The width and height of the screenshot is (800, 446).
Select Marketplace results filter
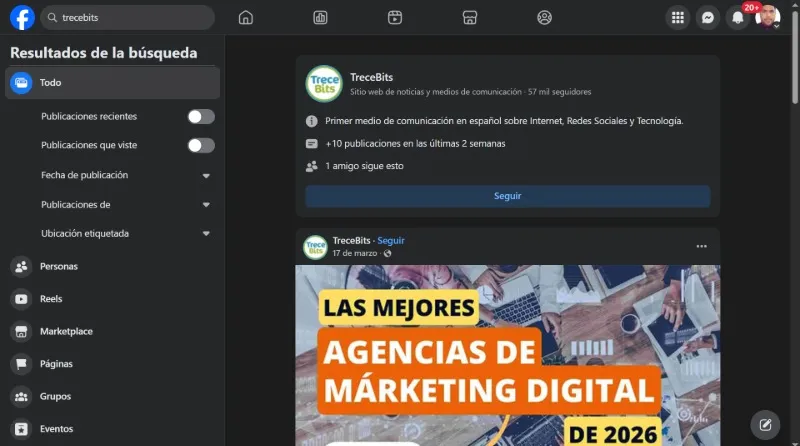pos(112,332)
